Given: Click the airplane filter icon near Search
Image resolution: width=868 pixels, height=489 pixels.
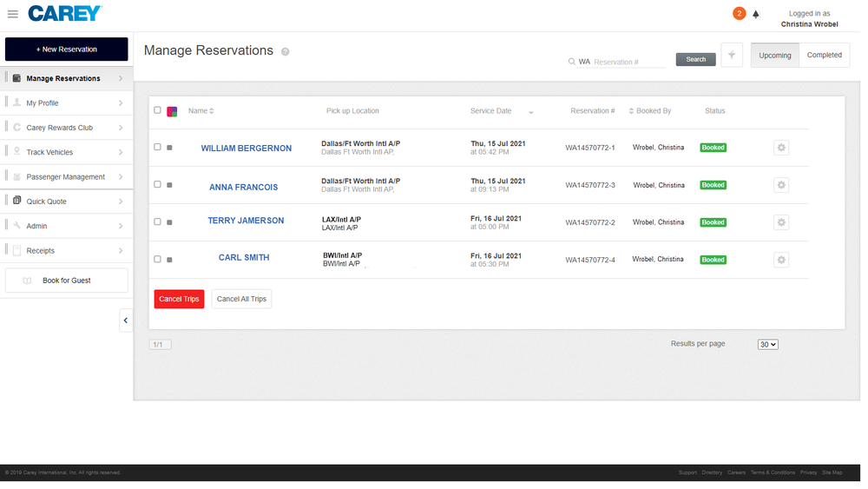Looking at the screenshot, I should point(732,55).
